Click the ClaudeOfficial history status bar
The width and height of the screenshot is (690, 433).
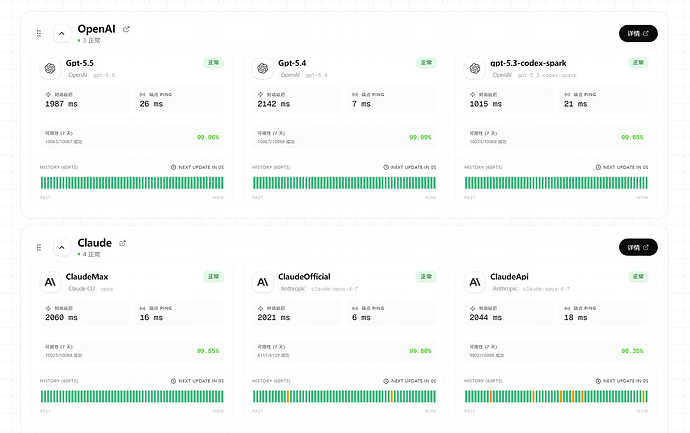(344, 396)
